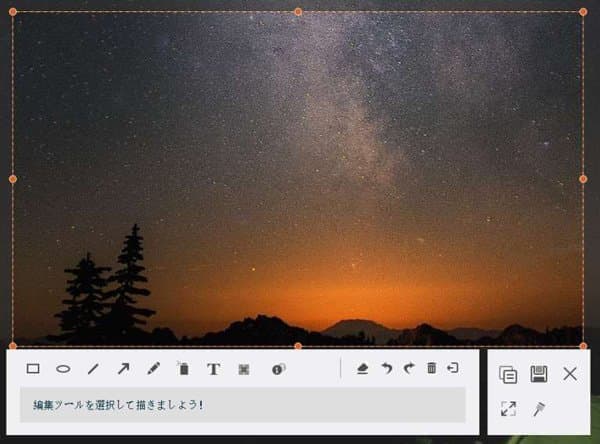The width and height of the screenshot is (600, 444).
Task: Redo the previous edit
Action: (x=408, y=369)
